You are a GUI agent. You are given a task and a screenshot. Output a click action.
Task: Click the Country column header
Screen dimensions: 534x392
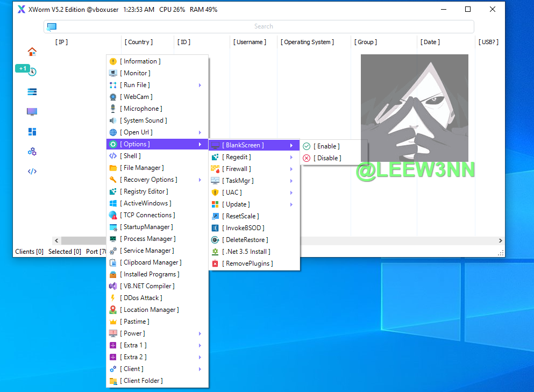tap(139, 42)
